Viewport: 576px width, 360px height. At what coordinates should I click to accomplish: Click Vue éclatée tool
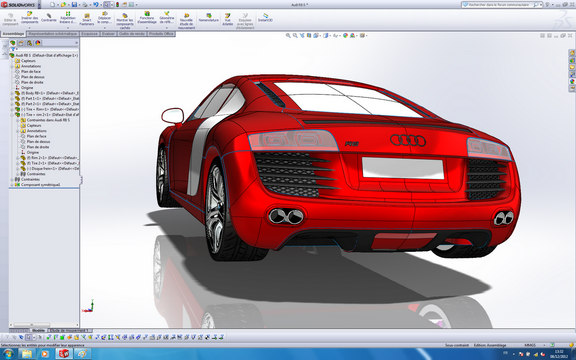pos(227,19)
